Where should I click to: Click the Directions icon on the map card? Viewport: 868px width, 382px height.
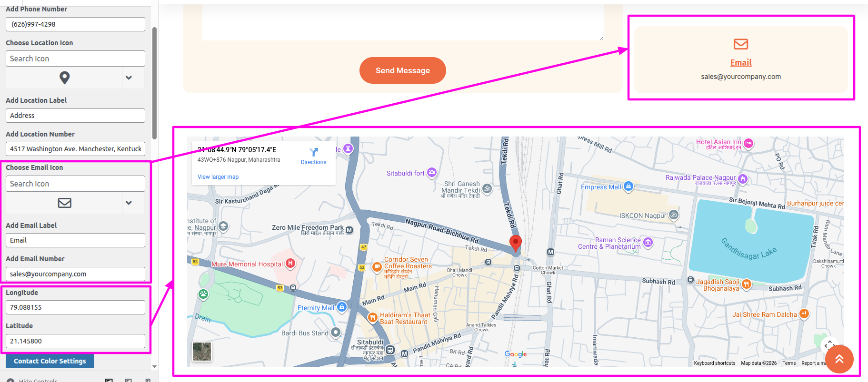tap(313, 152)
